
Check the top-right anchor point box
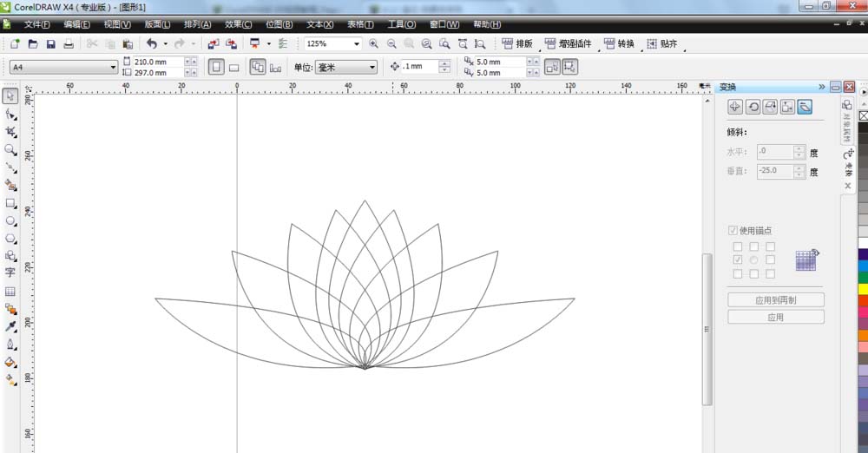point(770,246)
